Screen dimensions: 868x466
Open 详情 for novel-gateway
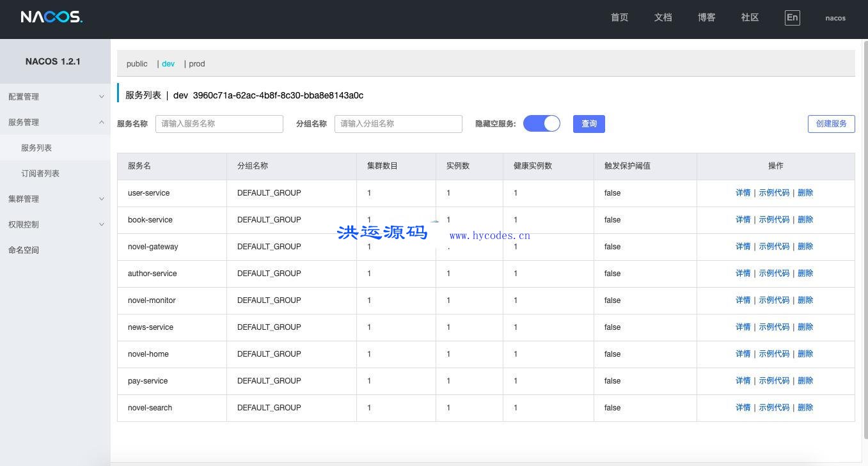click(743, 246)
